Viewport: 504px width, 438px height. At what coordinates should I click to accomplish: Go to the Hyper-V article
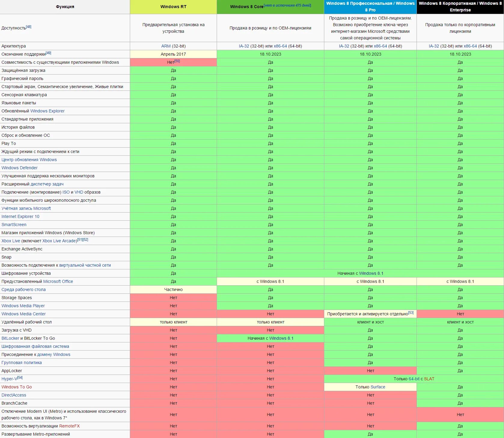[9, 379]
